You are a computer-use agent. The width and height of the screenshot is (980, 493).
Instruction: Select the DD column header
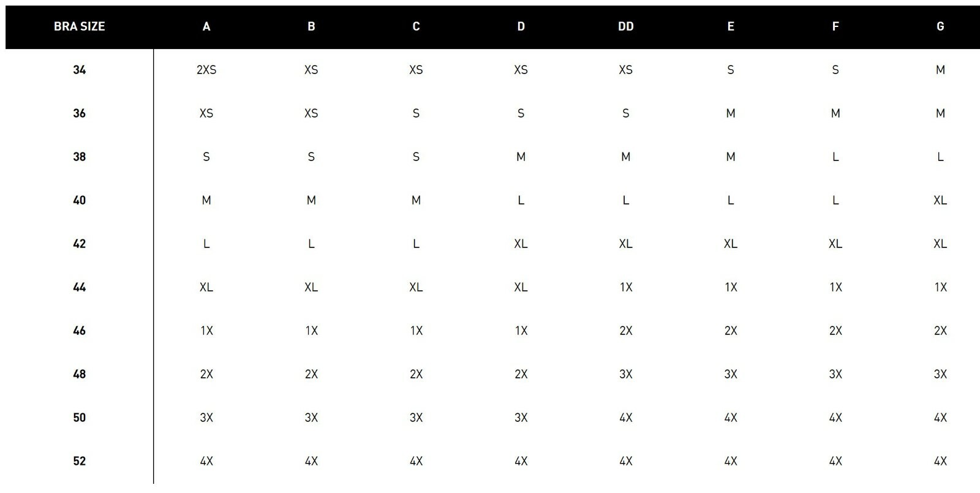pos(625,26)
